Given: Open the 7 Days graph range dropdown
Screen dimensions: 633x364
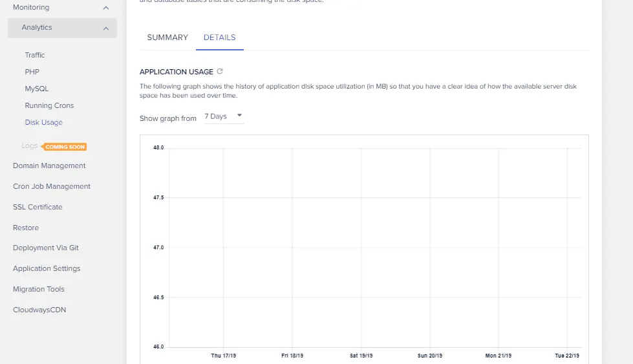Looking at the screenshot, I should [224, 116].
